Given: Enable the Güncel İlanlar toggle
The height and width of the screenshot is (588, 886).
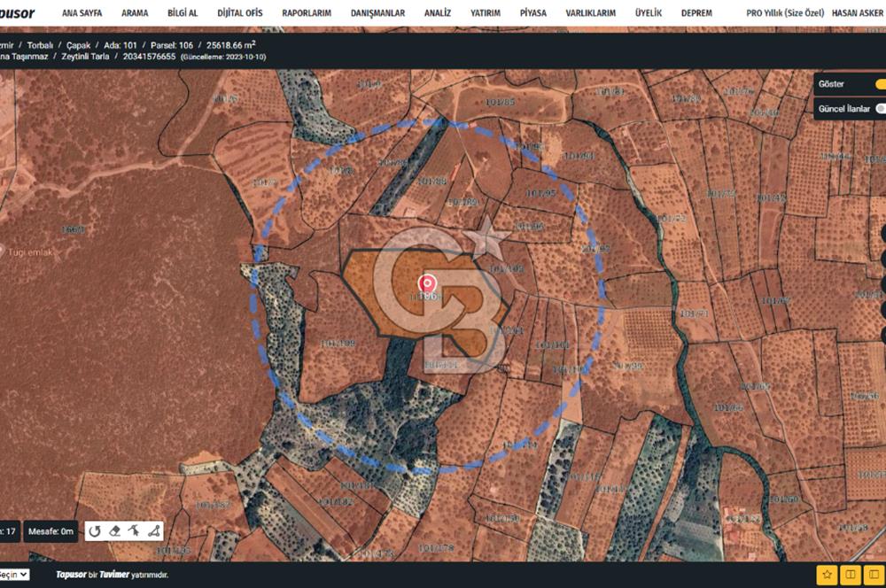Looking at the screenshot, I should 879,108.
